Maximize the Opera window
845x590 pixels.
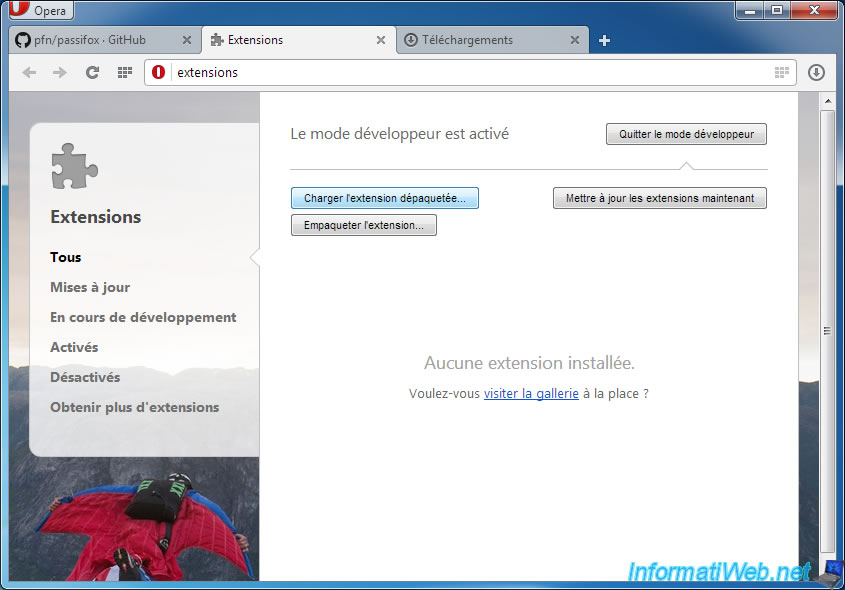[777, 10]
